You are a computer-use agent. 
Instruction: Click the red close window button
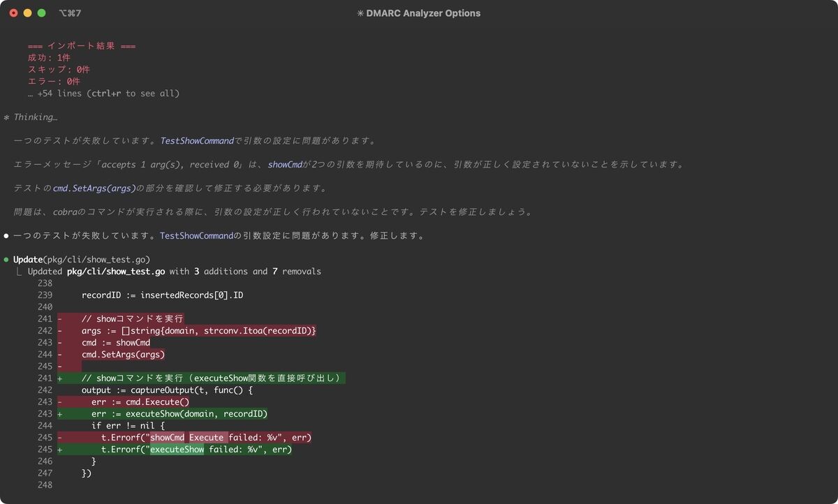pos(14,13)
